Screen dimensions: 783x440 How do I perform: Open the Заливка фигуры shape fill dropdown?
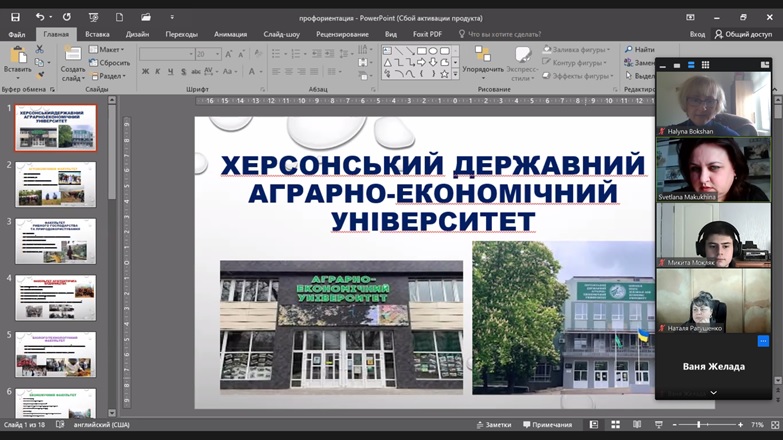(577, 49)
